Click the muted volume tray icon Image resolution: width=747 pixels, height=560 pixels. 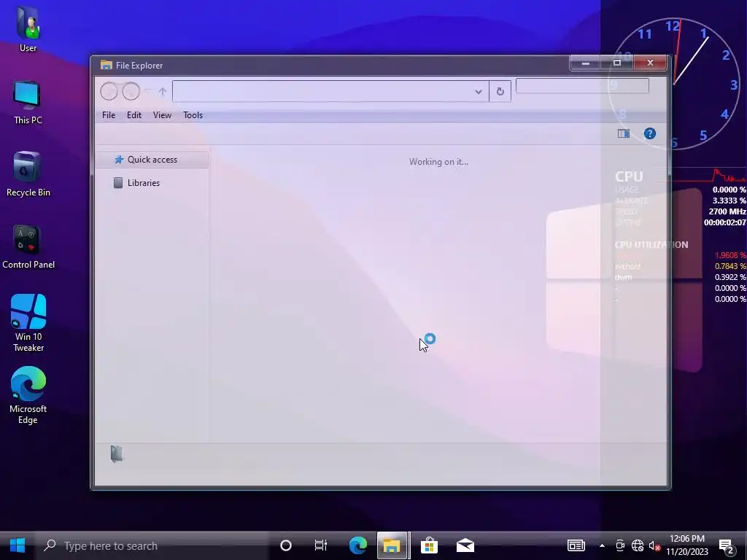[655, 546]
